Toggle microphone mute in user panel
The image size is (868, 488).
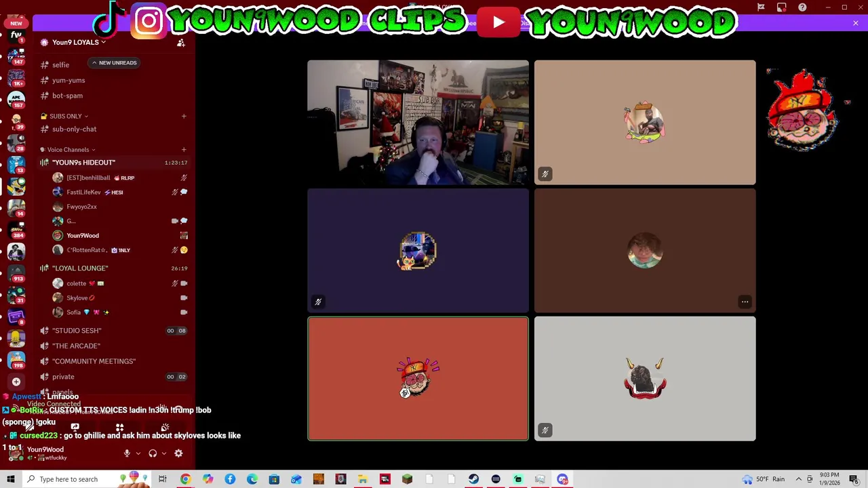[x=127, y=453]
